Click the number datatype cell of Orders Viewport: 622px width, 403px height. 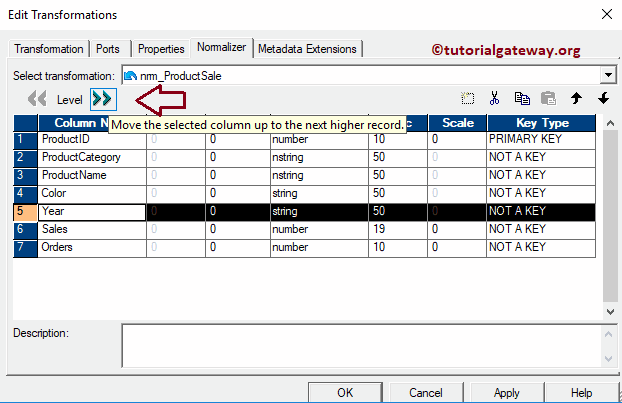(319, 248)
